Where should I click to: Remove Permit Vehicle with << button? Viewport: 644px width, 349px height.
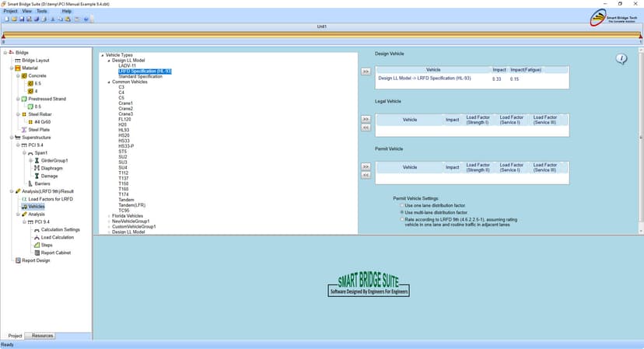click(x=366, y=176)
